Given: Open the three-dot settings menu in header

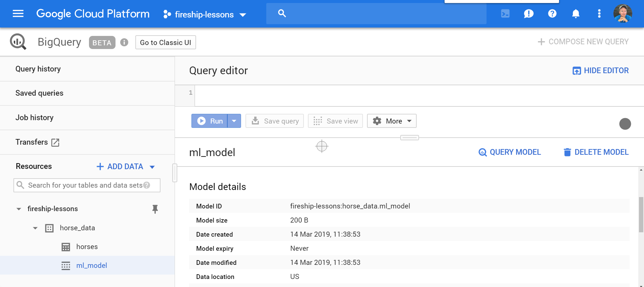Looking at the screenshot, I should 599,14.
